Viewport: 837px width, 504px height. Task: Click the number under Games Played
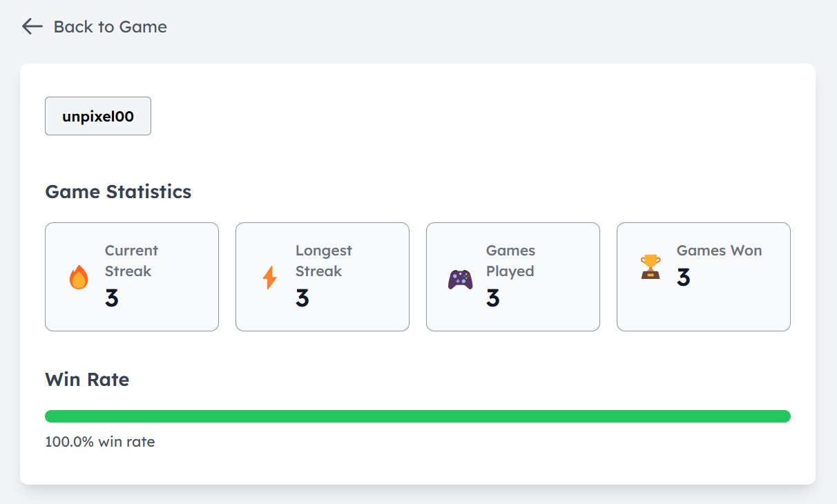(x=492, y=298)
